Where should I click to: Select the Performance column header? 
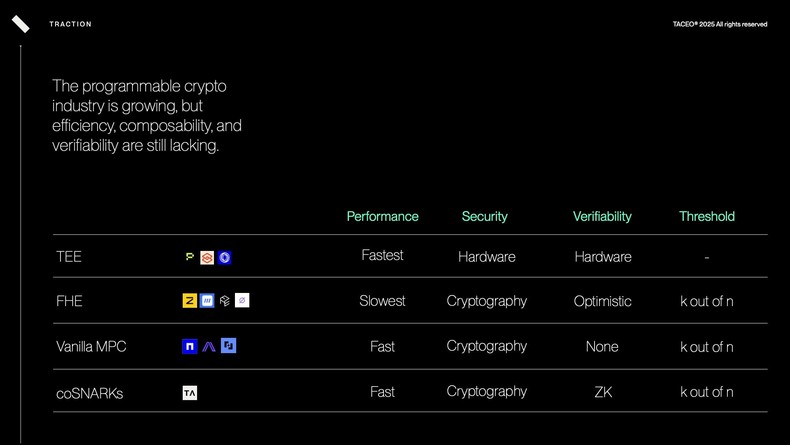(x=382, y=216)
